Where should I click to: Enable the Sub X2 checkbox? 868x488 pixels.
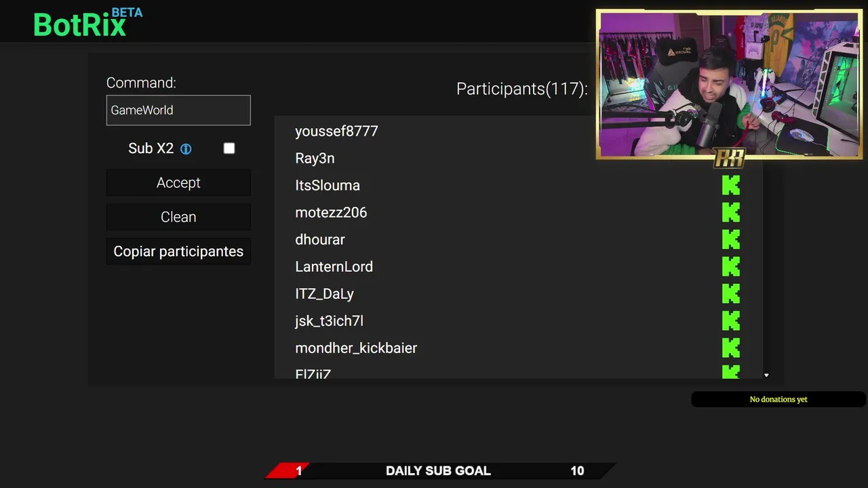click(229, 148)
